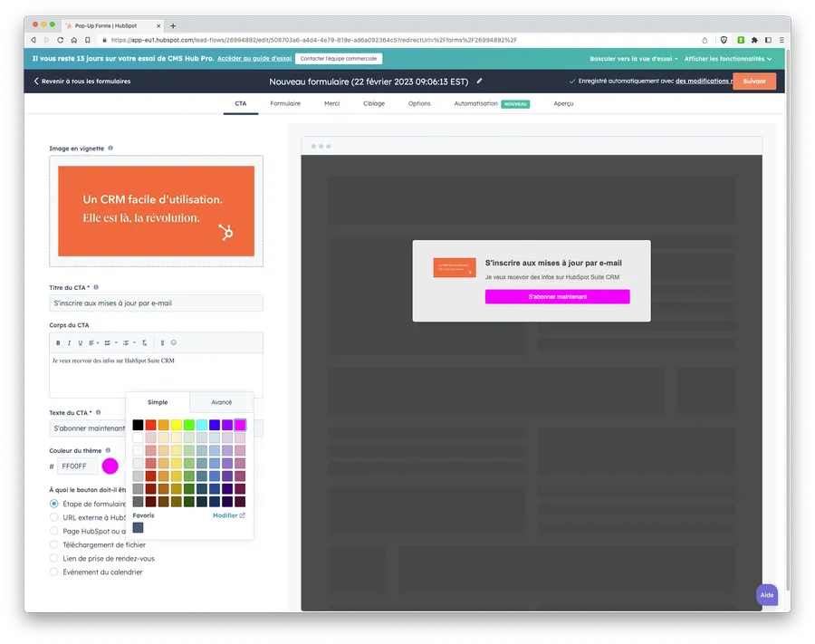Screen dimensions: 815x644
Task: Select Téléchargement de fichier option
Action: pos(54,544)
